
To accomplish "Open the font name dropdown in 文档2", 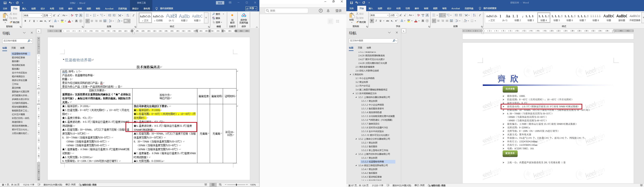I will tap(41, 16).
